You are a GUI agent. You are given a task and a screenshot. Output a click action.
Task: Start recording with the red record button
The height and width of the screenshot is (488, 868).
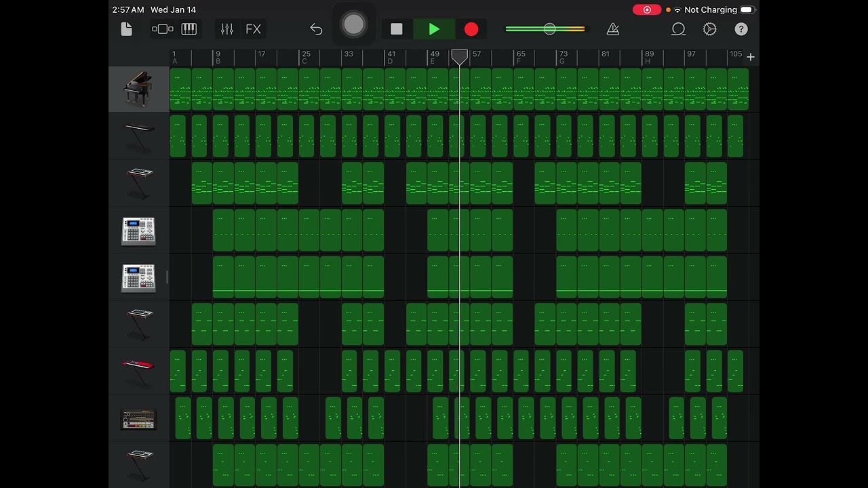[471, 29]
